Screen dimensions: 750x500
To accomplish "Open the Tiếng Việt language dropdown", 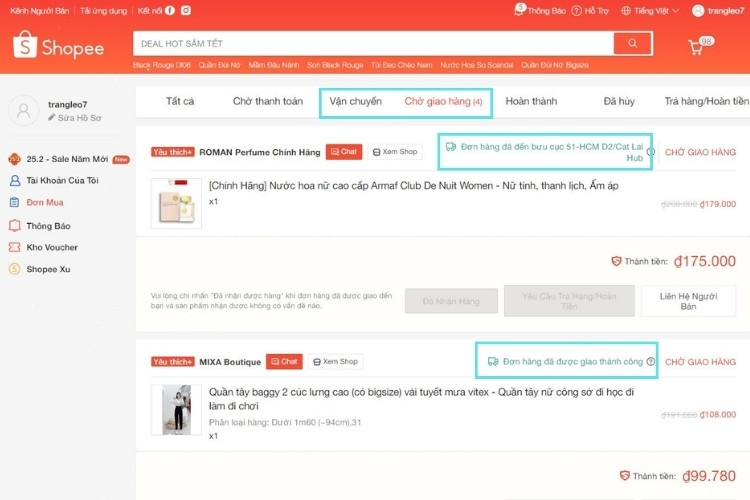I will (x=650, y=11).
